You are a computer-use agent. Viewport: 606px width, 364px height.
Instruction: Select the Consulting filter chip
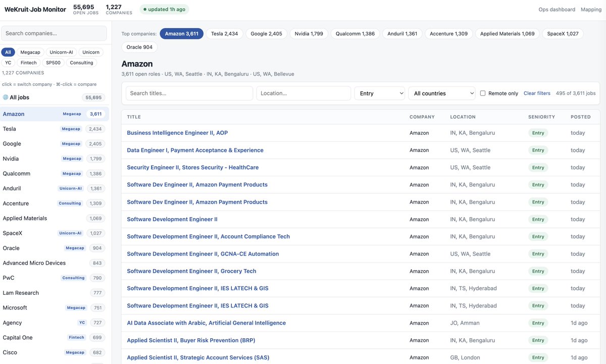click(82, 63)
